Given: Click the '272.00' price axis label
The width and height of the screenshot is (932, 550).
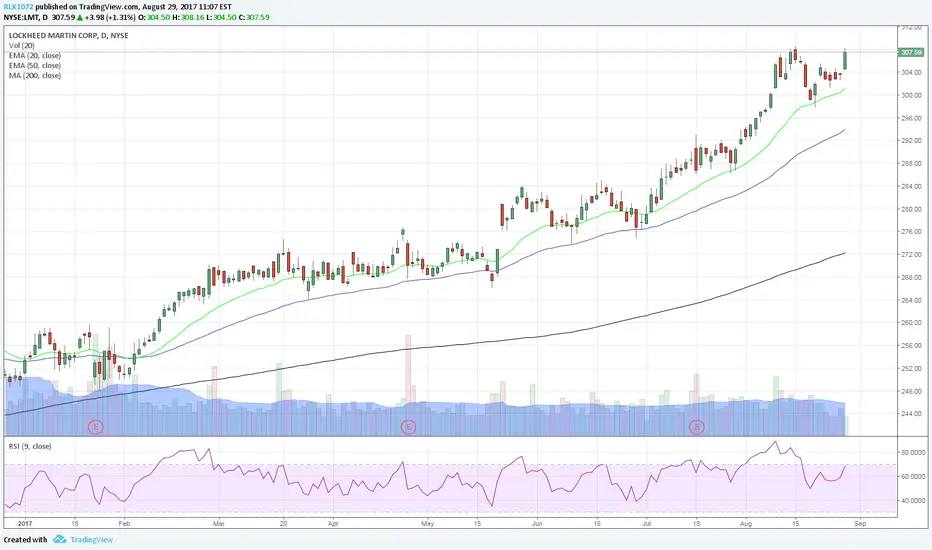Looking at the screenshot, I should pyautogui.click(x=912, y=254).
